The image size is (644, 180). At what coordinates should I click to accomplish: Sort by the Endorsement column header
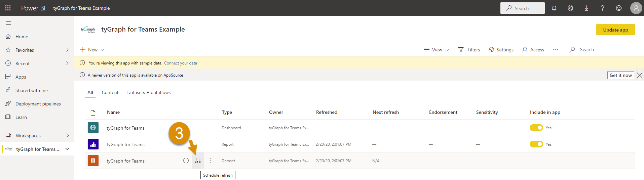(x=443, y=112)
